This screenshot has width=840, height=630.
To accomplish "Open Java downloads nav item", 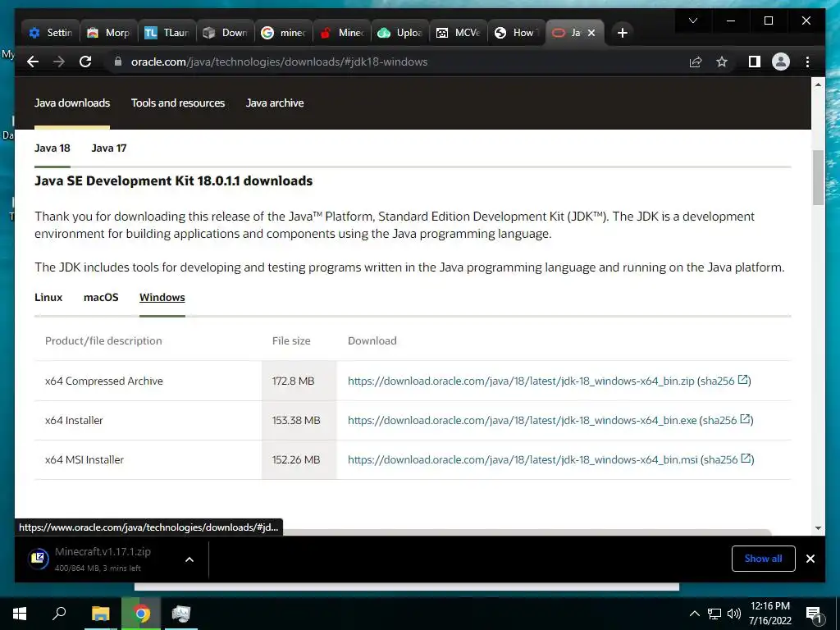I will point(72,103).
